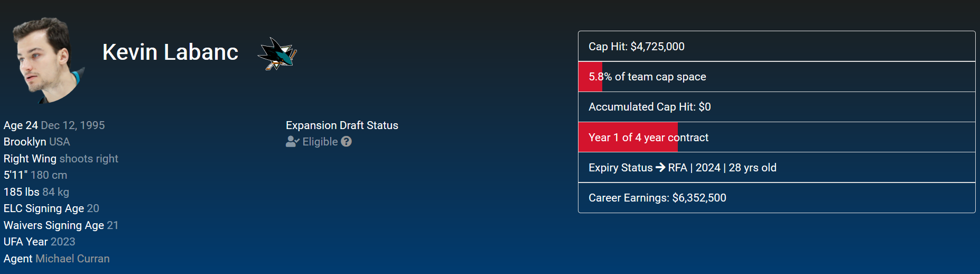Click the Waivers Signing Age line
The image size is (980, 274).
click(61, 225)
